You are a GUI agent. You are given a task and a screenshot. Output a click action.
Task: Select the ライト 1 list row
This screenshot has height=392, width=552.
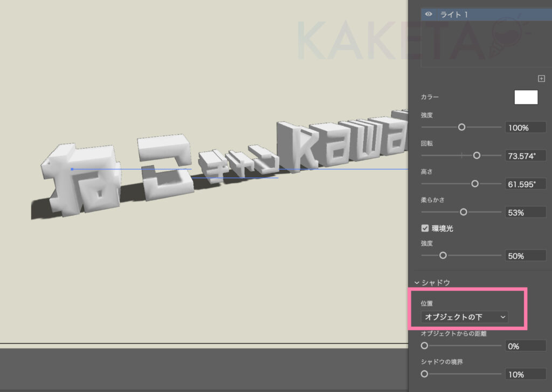487,15
